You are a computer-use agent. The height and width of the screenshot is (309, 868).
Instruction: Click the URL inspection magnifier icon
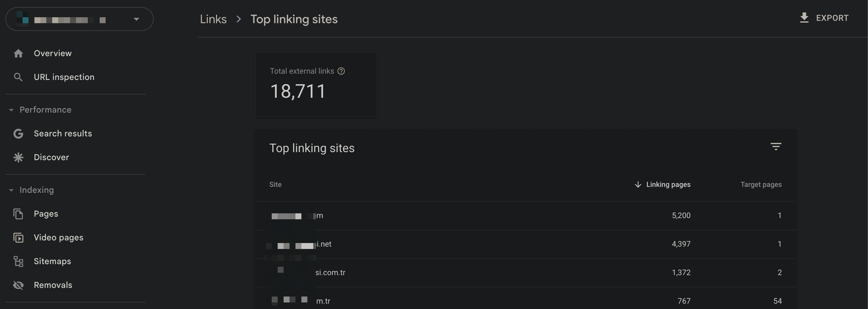18,77
